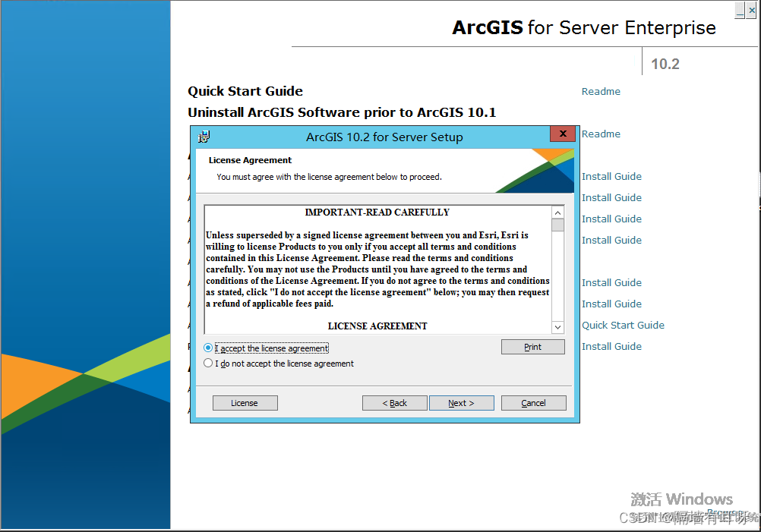The width and height of the screenshot is (761, 532).
Task: Open the second Readme link
Action: coord(601,134)
